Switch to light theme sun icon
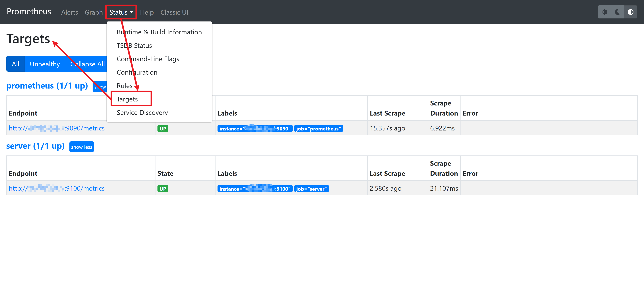 coord(604,12)
